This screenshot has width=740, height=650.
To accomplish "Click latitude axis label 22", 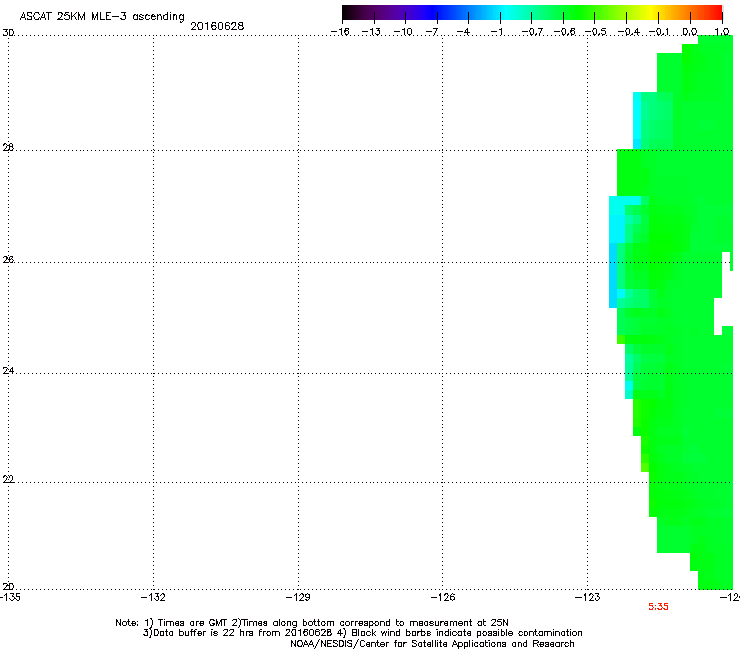I will 8,480.
